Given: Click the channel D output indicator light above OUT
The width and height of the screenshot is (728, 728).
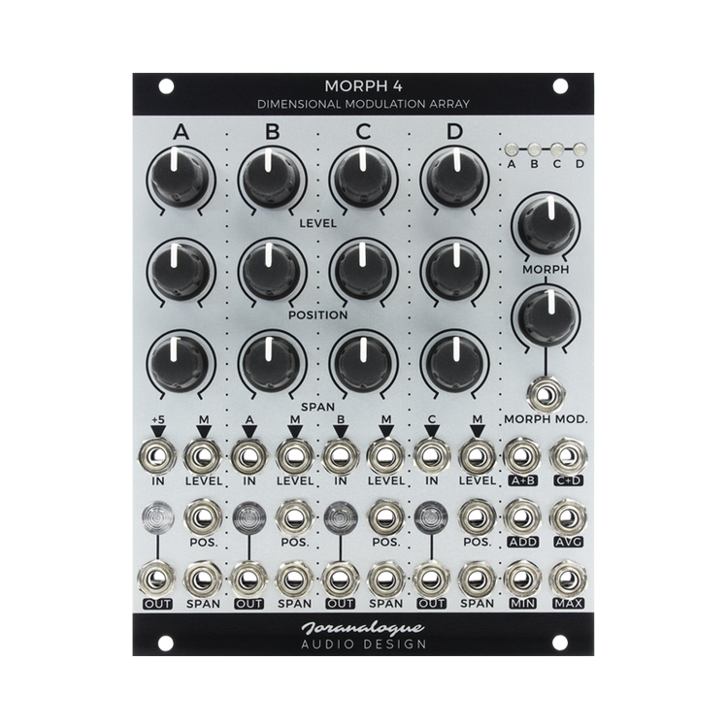Looking at the screenshot, I should tap(431, 517).
